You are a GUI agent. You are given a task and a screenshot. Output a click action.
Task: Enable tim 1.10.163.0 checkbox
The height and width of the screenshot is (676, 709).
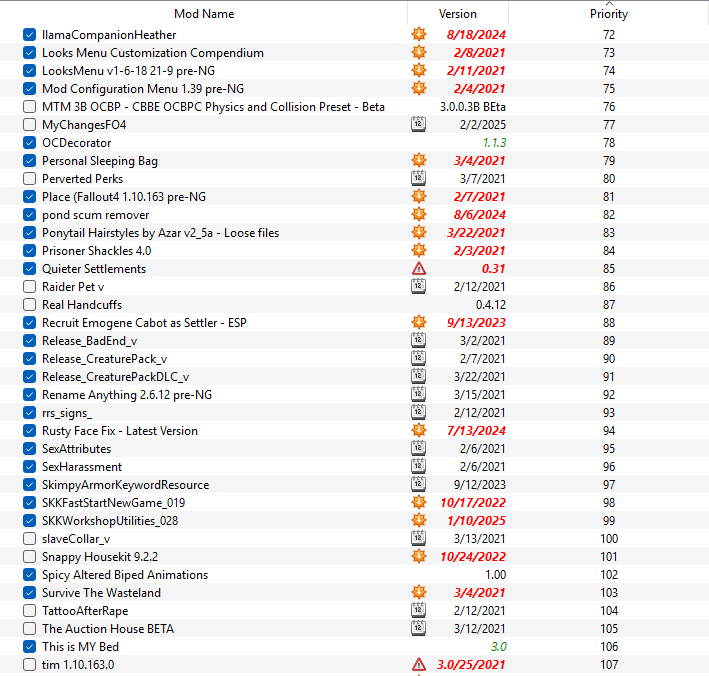tap(29, 665)
